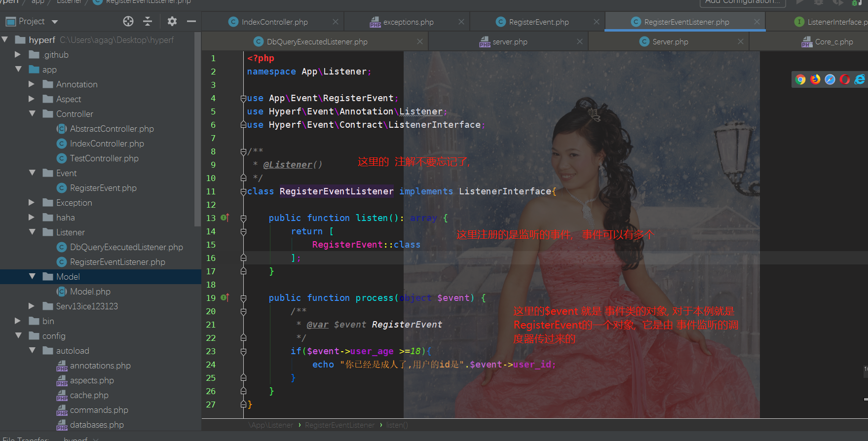Close the server.php tab
The image size is (868, 441).
pyautogui.click(x=580, y=41)
